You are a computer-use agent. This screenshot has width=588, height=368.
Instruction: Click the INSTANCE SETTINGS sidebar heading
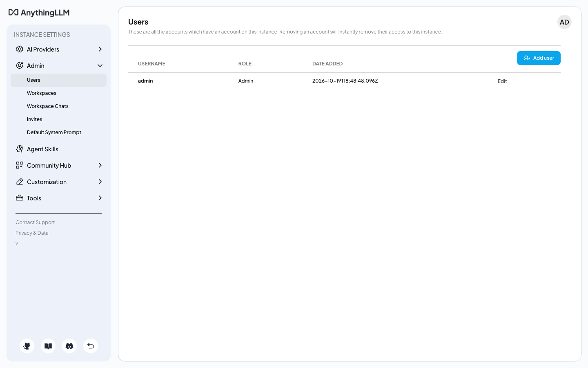tap(42, 35)
